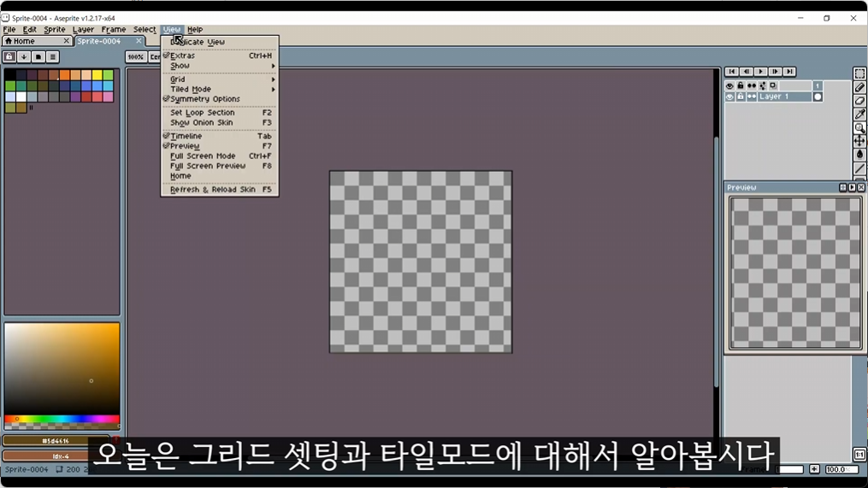The image size is (868, 488).
Task: Click foreground color #5d4616 button
Action: [x=56, y=440]
